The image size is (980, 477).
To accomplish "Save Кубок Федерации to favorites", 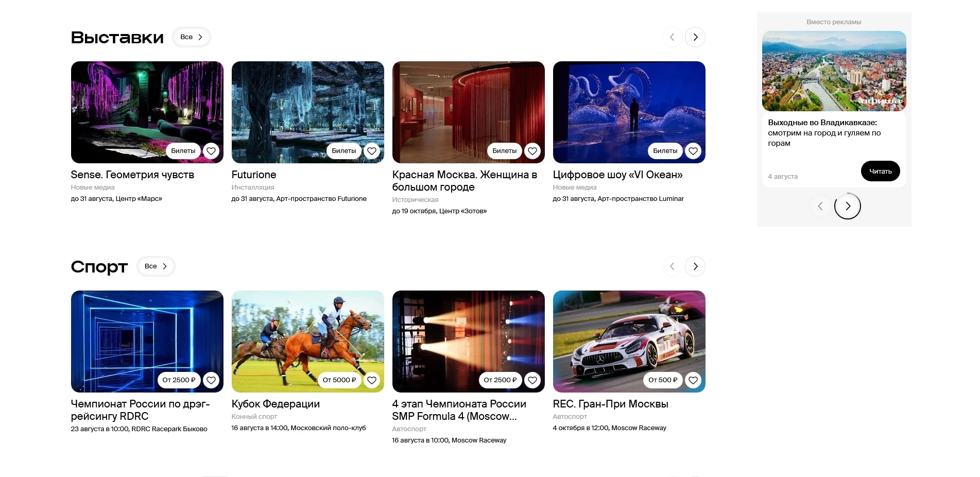I will 372,380.
